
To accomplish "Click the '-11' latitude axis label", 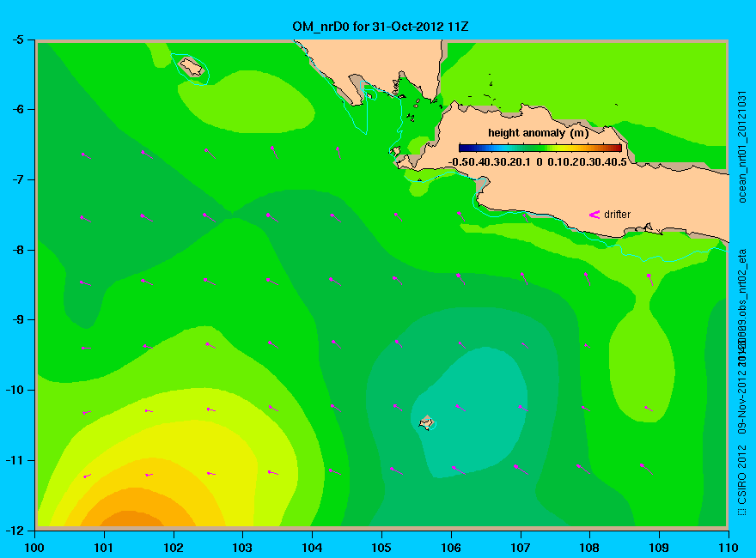I will [15, 460].
